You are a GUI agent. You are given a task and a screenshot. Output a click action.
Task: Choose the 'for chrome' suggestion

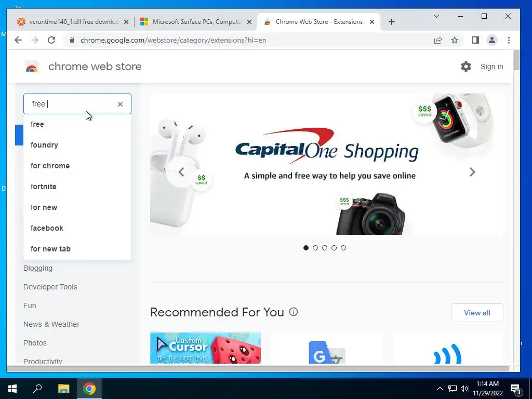77,166
